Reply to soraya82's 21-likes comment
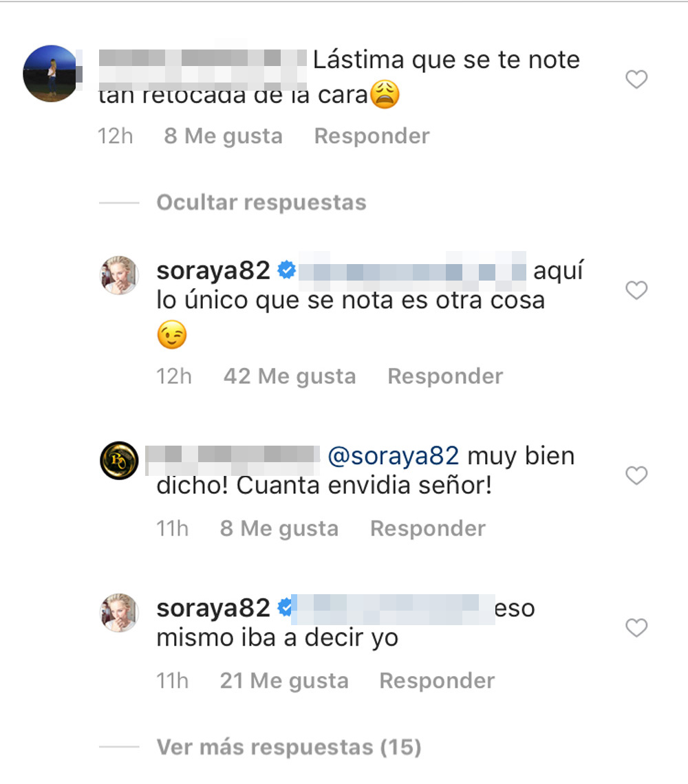688x784 pixels. [x=437, y=681]
